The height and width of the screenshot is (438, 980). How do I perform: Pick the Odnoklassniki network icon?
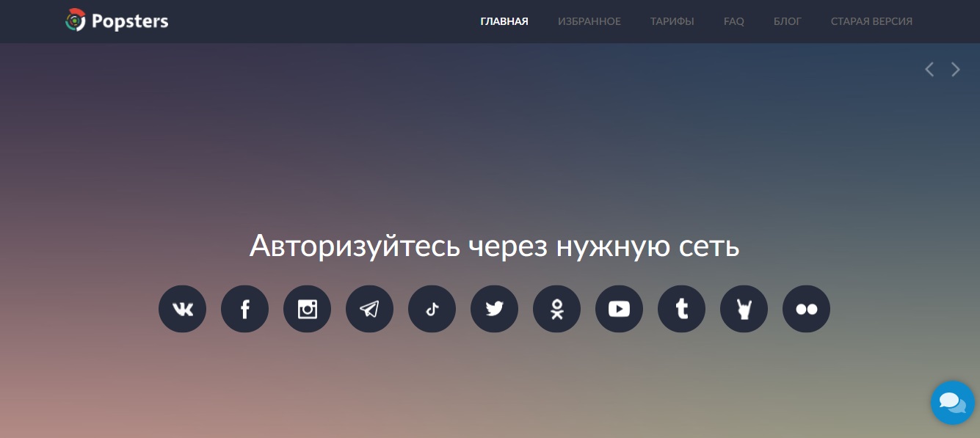(x=556, y=309)
